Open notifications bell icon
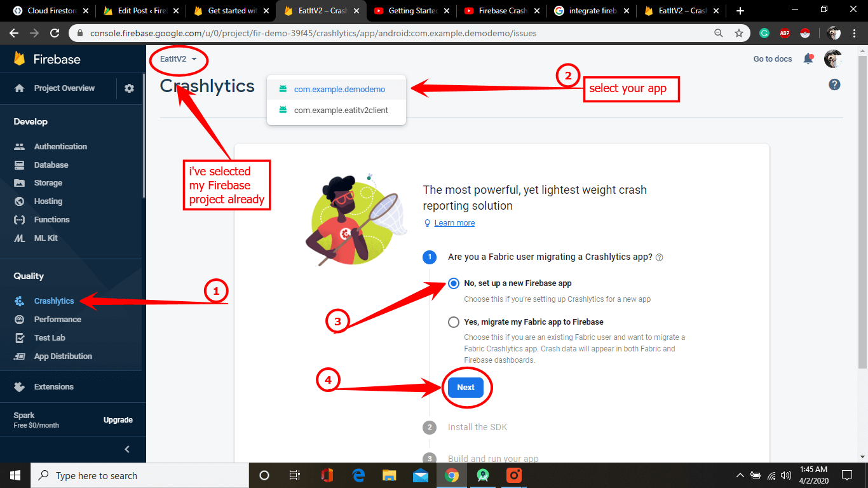This screenshot has height=488, width=868. tap(808, 59)
